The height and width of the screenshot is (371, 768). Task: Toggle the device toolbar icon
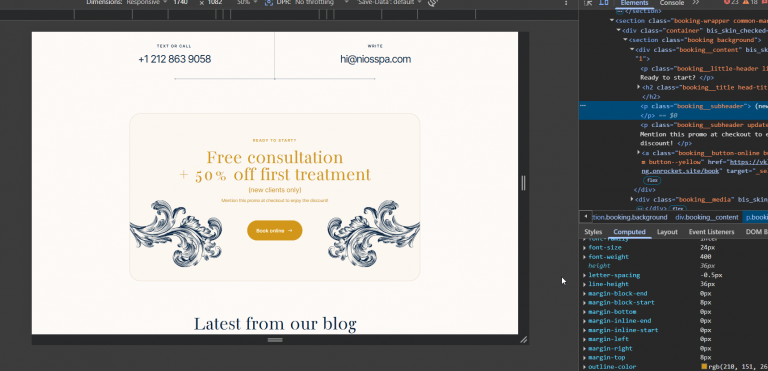(604, 2)
